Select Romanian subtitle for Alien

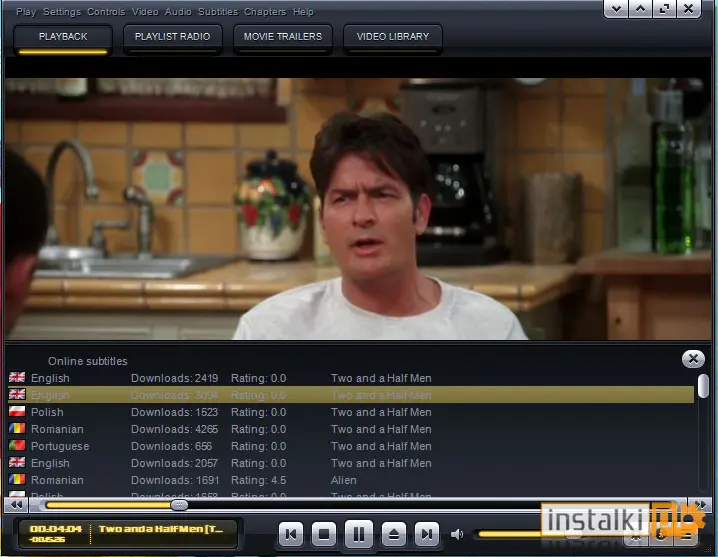click(351, 480)
